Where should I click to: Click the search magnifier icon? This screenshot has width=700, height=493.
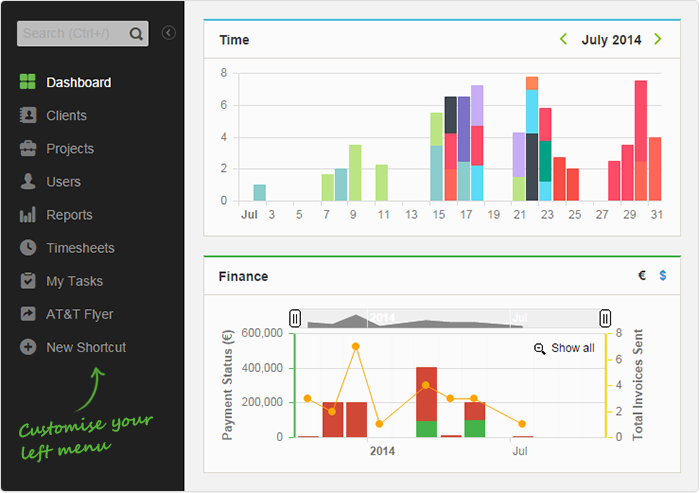[136, 34]
